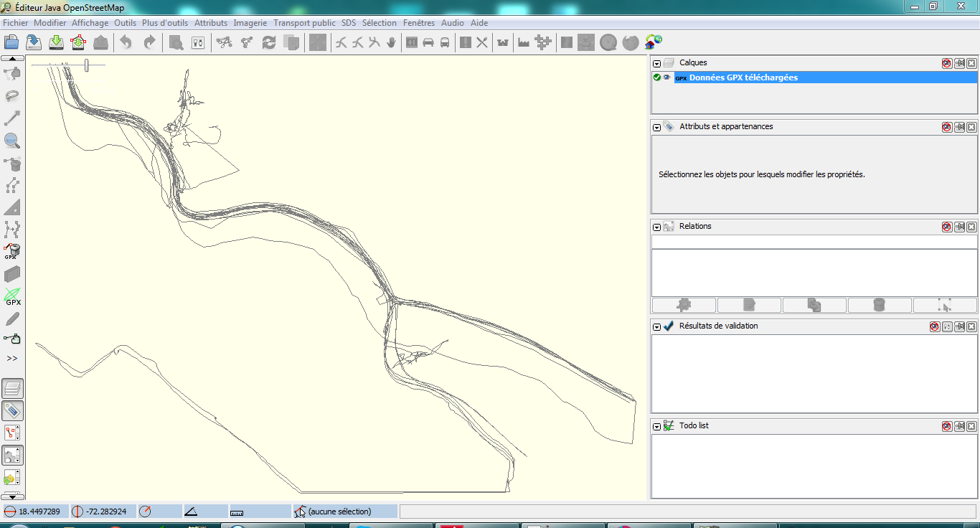Open the Imagerie menu
Viewport: 980px width, 528px height.
point(250,23)
